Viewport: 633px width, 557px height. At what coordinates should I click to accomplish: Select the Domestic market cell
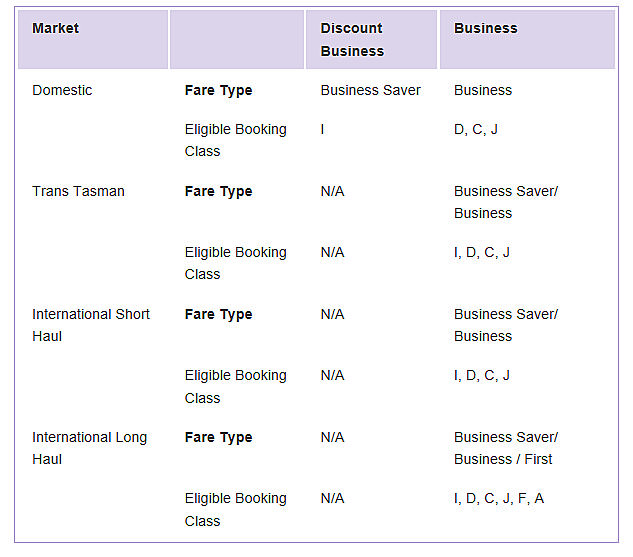[x=62, y=90]
